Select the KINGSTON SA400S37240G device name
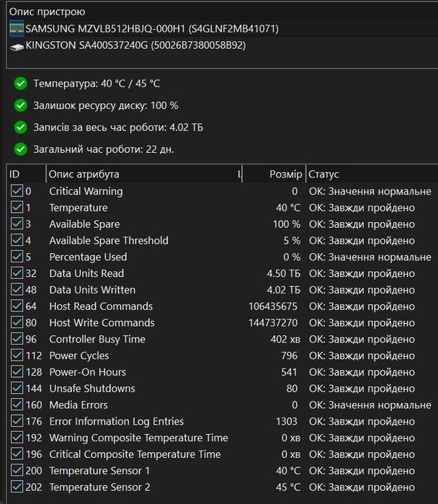This screenshot has width=438, height=504. (x=135, y=45)
